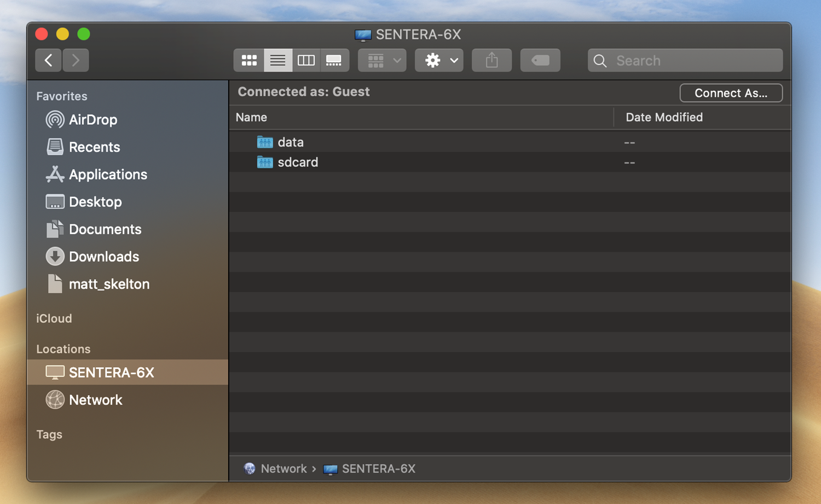Select list view mode button

277,60
